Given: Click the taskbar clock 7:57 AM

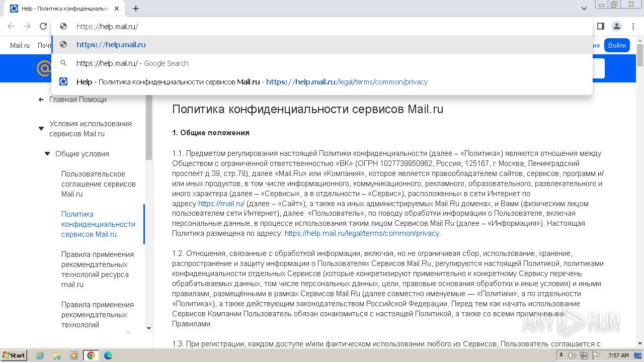Looking at the screenshot, I should [x=618, y=355].
